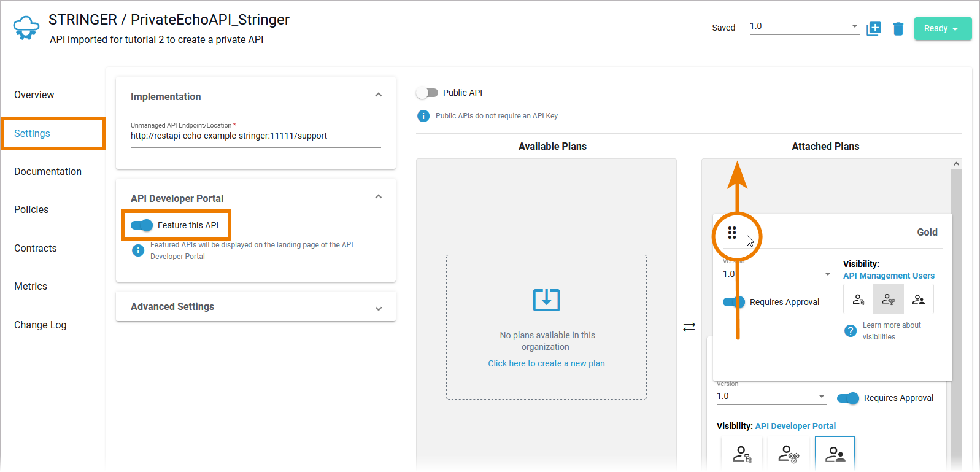The height and width of the screenshot is (472, 980).
Task: Go to the Documentation tab
Action: (x=48, y=172)
